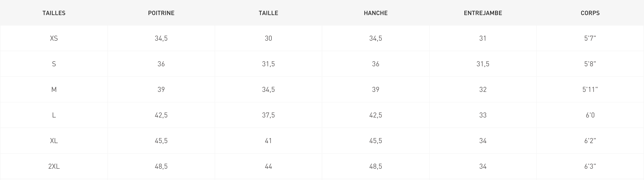This screenshot has height=180, width=644.
Task: Select the 6'3" body height cell
Action: [x=590, y=166]
